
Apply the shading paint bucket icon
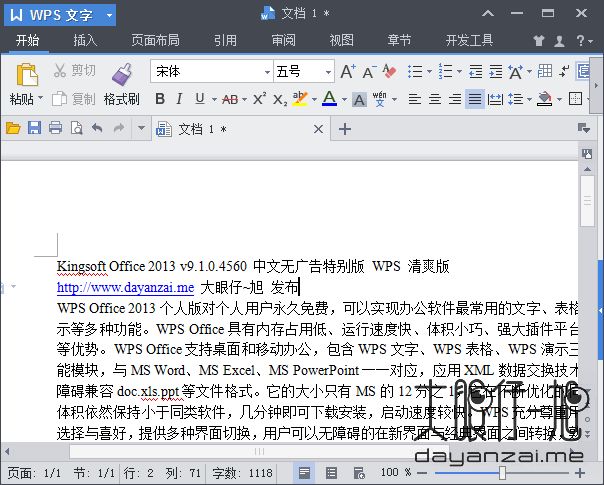click(x=544, y=99)
